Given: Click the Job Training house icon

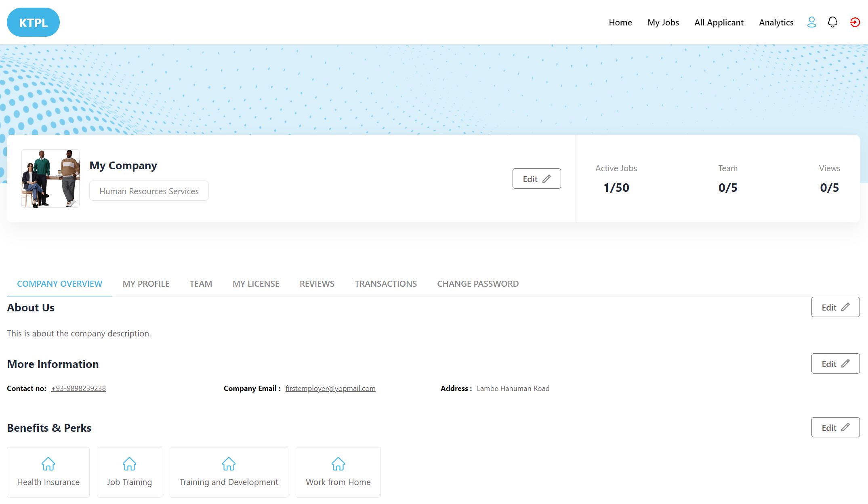Looking at the screenshot, I should [129, 464].
